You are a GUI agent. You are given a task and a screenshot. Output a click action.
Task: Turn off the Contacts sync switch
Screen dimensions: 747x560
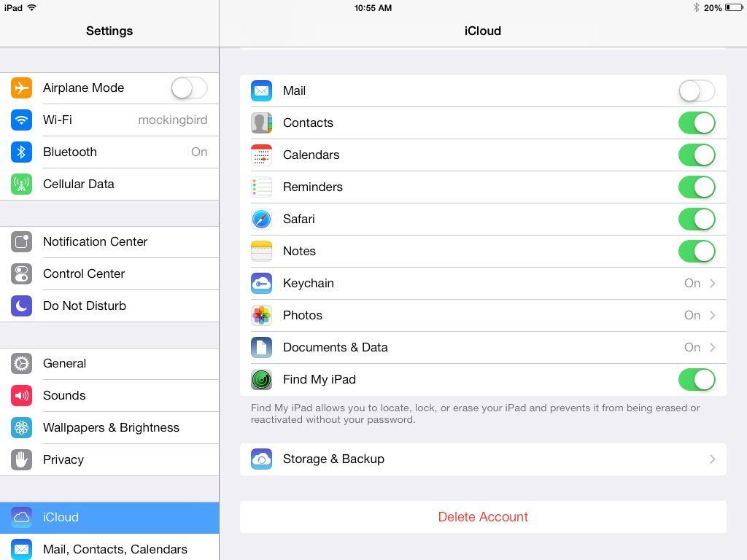(696, 122)
